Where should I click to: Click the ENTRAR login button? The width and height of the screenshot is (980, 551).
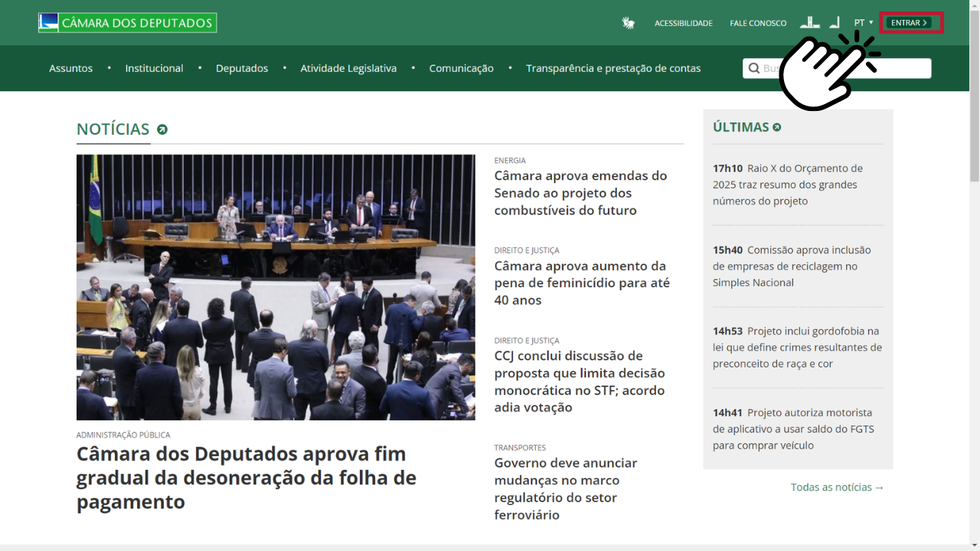pyautogui.click(x=910, y=23)
